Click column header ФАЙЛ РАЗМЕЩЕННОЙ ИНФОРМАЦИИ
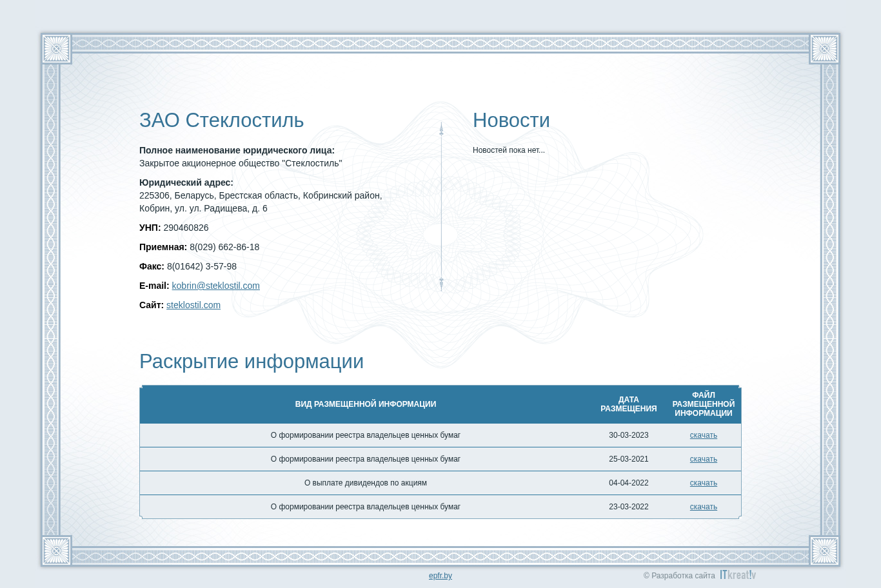 pyautogui.click(x=703, y=404)
